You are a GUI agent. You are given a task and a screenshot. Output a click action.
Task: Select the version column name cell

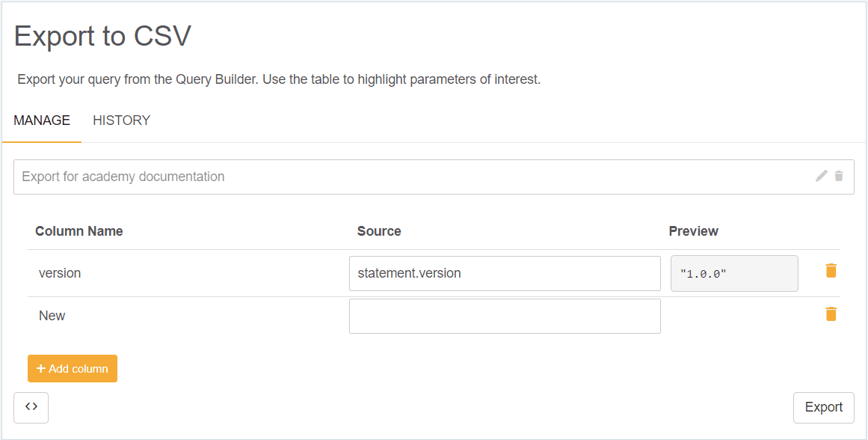[60, 273]
